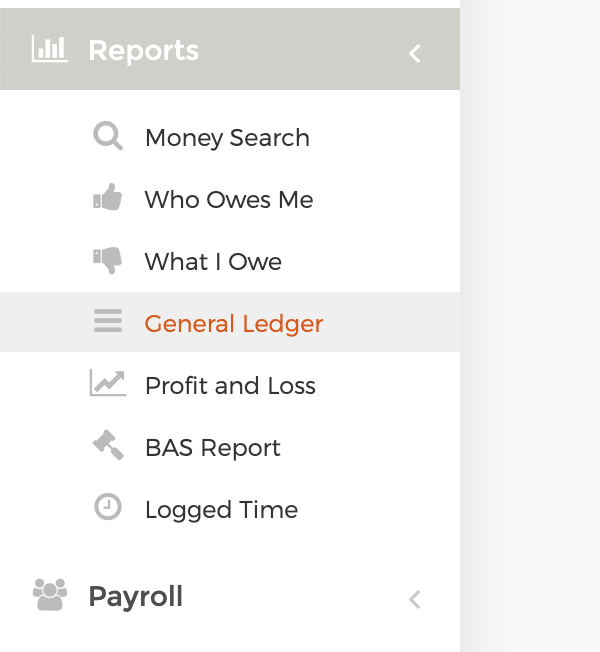Click the Money Search magnifier icon
Viewport: 600px width, 652px height.
pos(108,136)
